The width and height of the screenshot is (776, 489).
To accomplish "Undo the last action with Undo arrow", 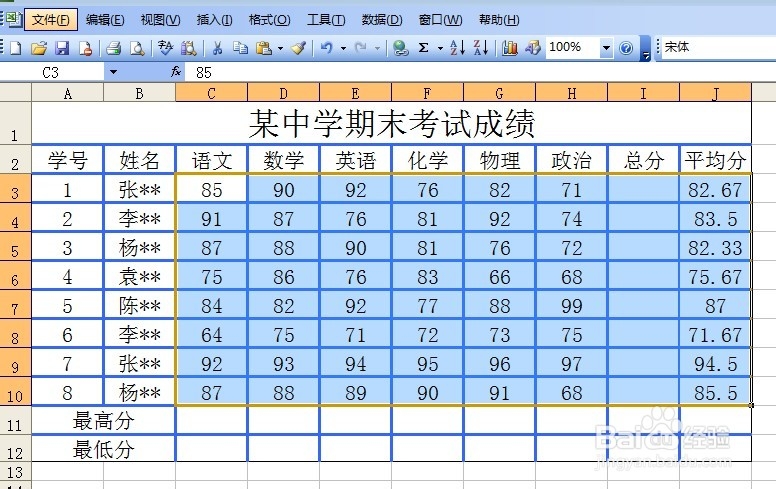I will click(x=327, y=48).
